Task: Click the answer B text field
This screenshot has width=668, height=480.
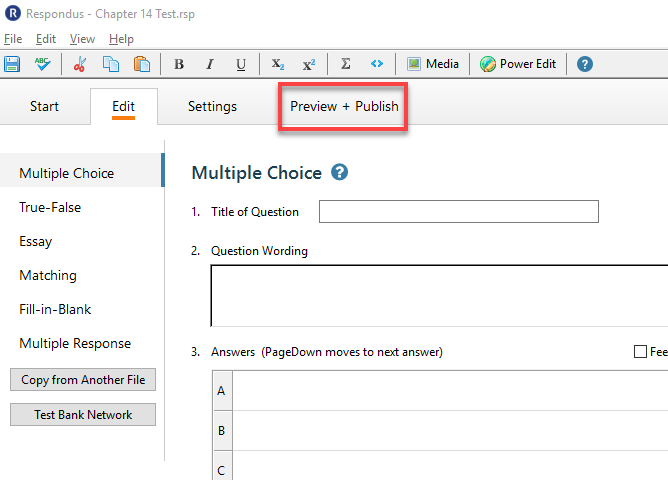Action: (x=450, y=431)
